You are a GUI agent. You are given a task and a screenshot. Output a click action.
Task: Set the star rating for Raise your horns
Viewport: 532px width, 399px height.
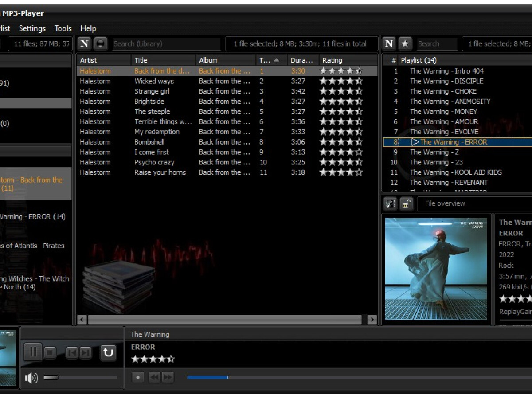tap(341, 172)
